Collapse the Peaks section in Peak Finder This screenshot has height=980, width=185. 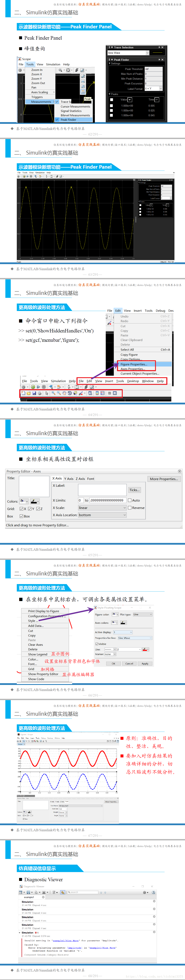110,94
